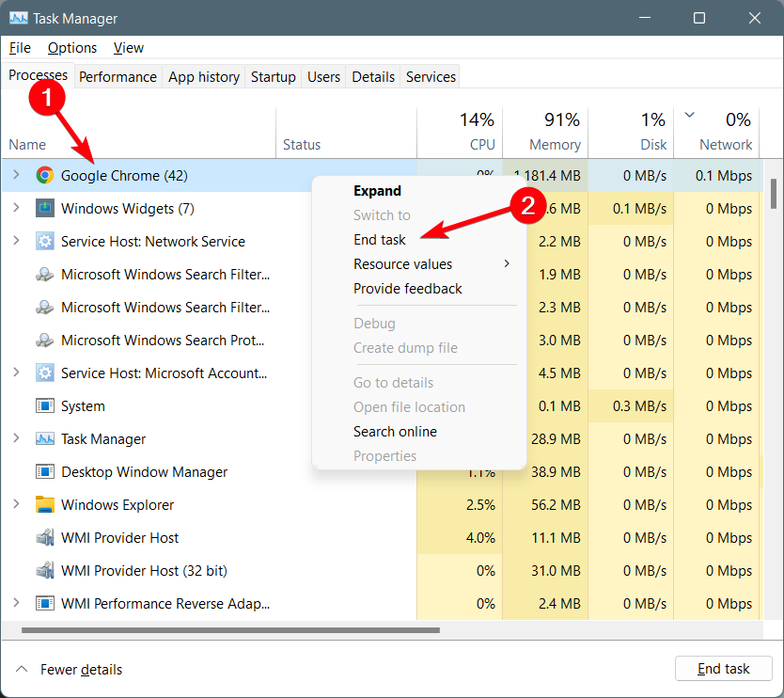The width and height of the screenshot is (784, 698).
Task: Click System disk value 0.3 MB/s
Action: click(639, 405)
